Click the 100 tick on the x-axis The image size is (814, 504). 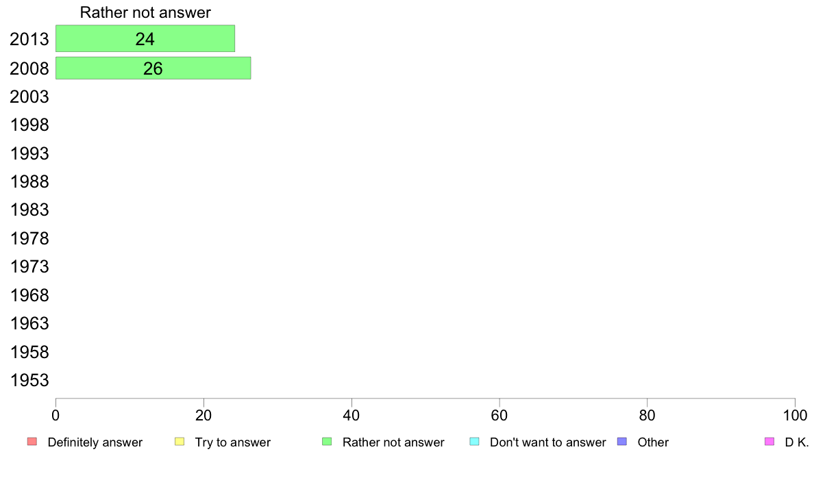(x=795, y=415)
